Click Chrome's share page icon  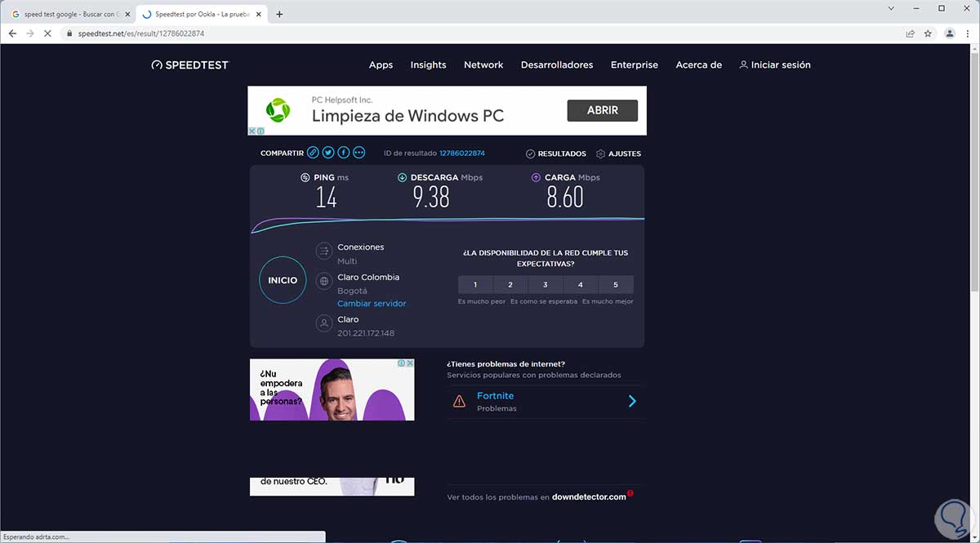(x=911, y=33)
